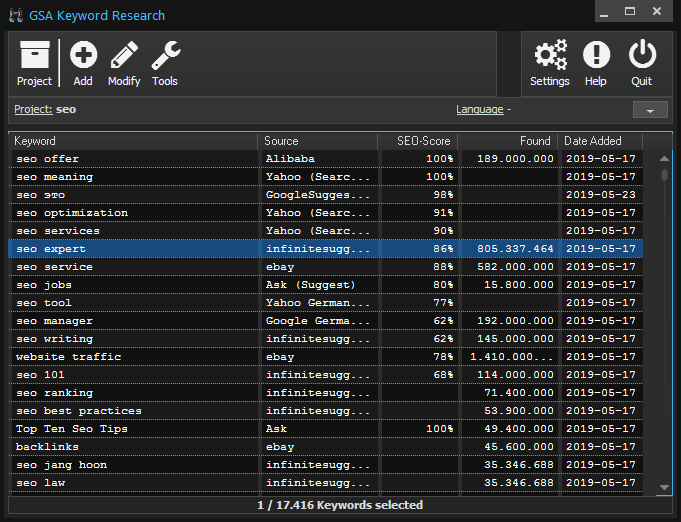
Task: Select the 'seo tool' keyword row
Action: [x=326, y=303]
